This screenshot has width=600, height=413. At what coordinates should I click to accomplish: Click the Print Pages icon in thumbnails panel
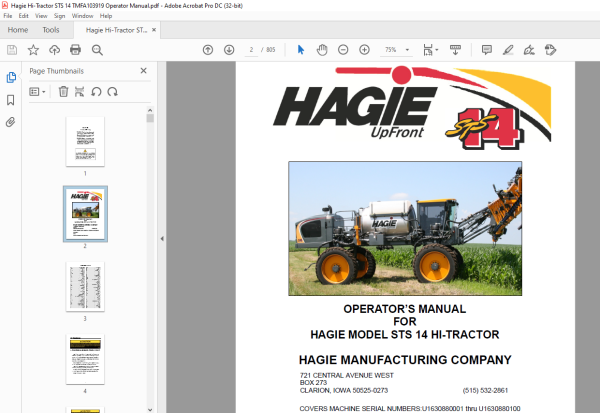pyautogui.click(x=80, y=92)
